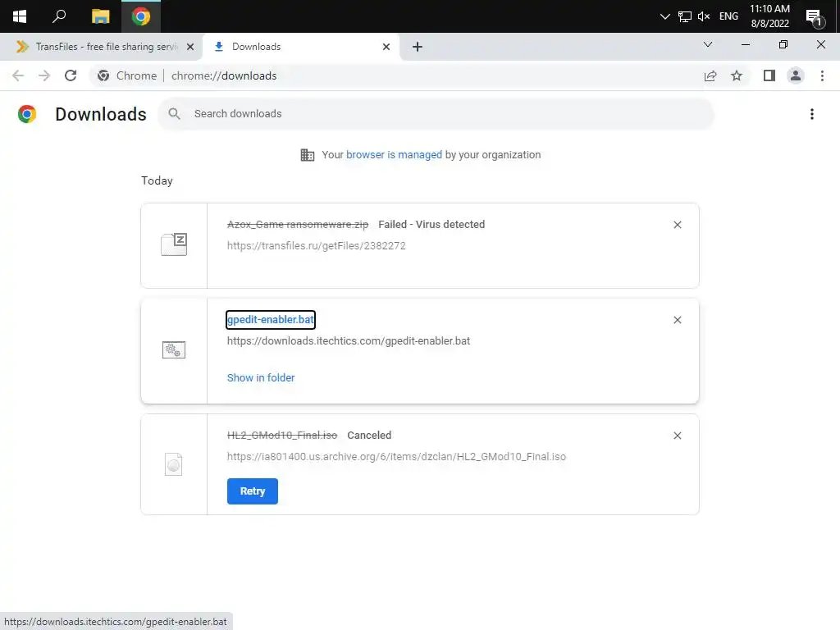
Task: Open Show in folder link
Action: pyautogui.click(x=261, y=377)
